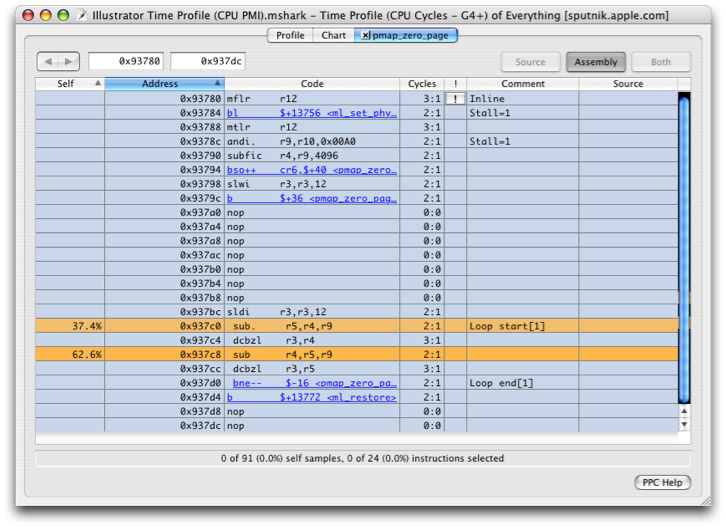
Task: Sort by the Cycles column header
Action: tap(421, 84)
